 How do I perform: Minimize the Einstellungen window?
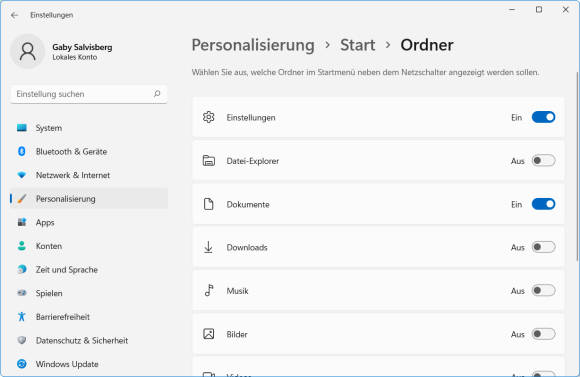tap(512, 10)
